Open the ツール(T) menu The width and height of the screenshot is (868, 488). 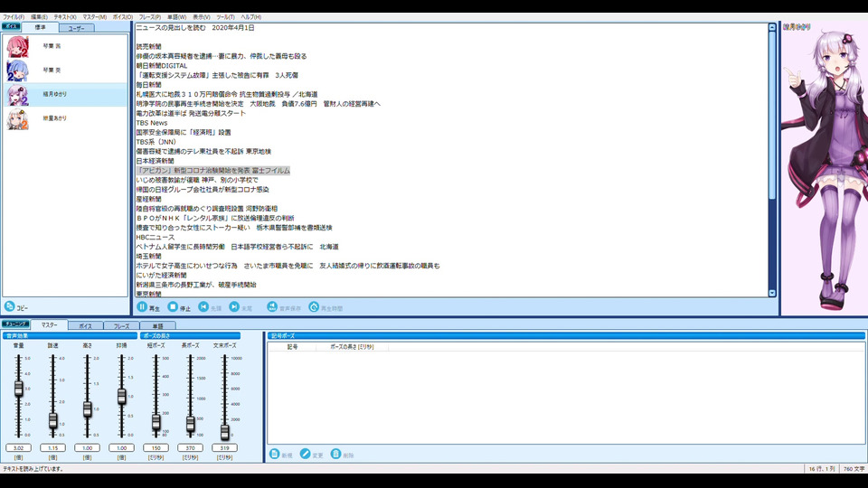(x=225, y=17)
